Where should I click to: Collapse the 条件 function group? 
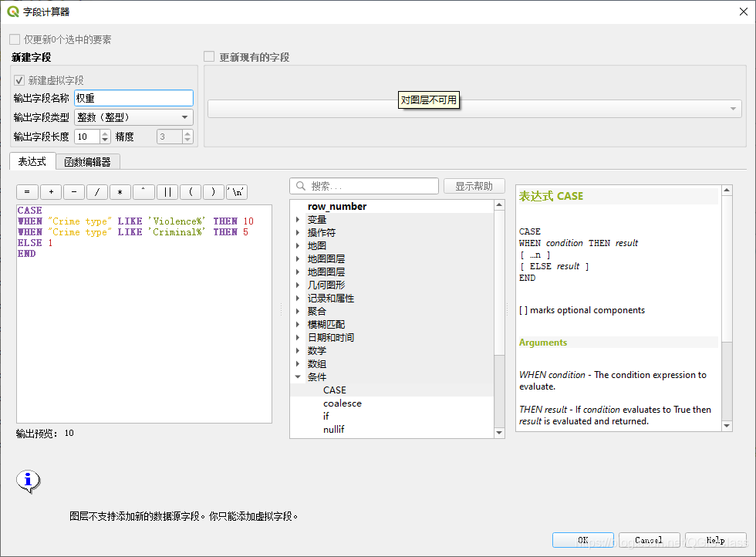(296, 376)
